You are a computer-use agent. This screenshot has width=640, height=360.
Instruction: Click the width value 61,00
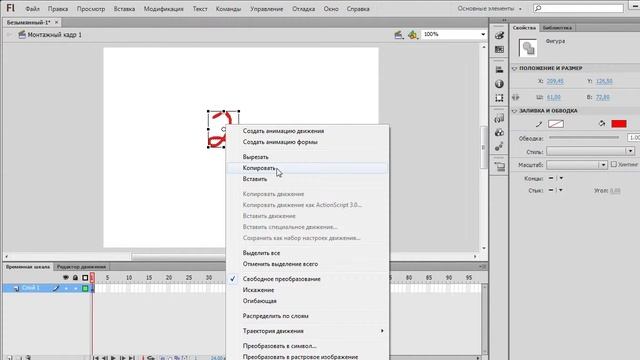coord(553,97)
